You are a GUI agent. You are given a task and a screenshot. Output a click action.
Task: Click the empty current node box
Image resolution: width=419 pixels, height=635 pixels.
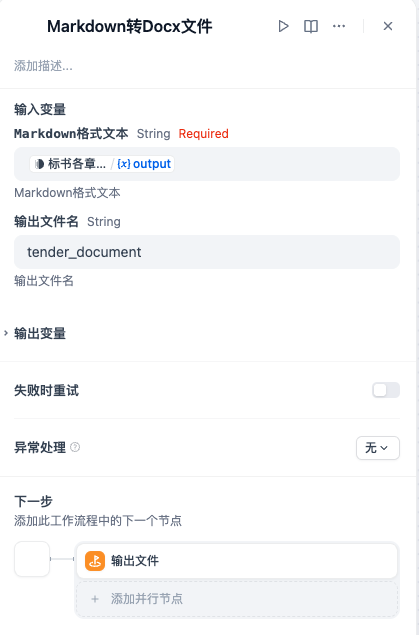click(32, 559)
